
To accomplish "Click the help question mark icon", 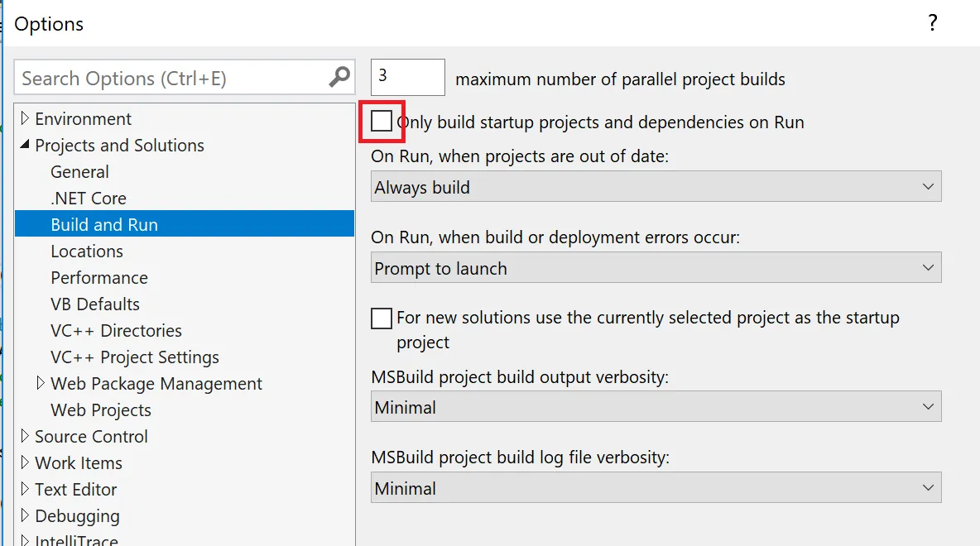I will click(x=932, y=23).
